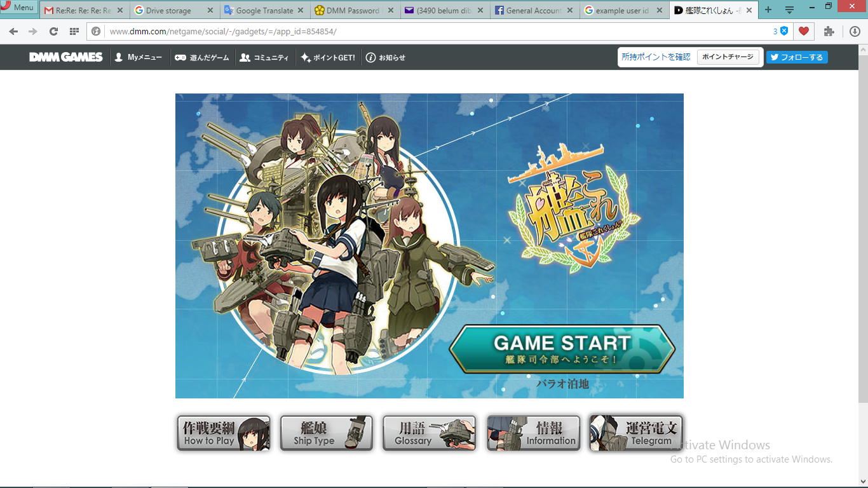This screenshot has width=868, height=488.
Task: Reload the current page
Action: click(53, 31)
